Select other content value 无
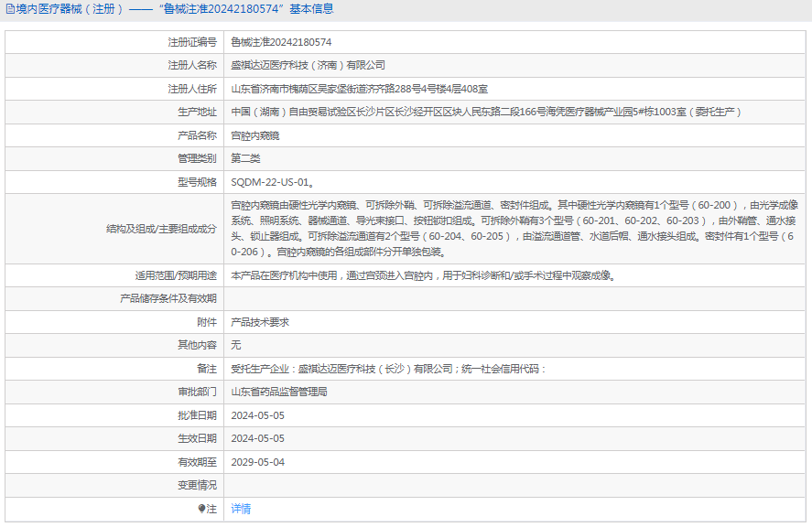 236,345
